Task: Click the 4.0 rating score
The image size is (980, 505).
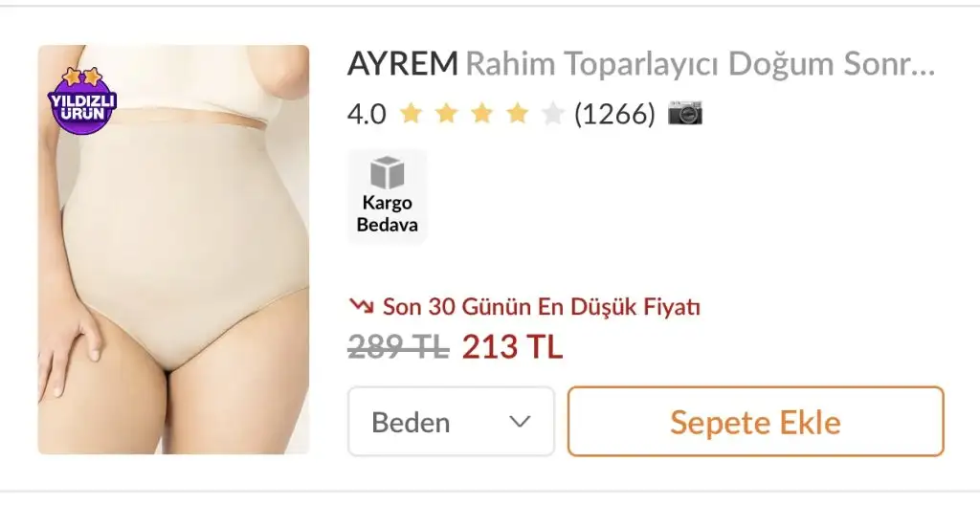Action: [x=367, y=114]
